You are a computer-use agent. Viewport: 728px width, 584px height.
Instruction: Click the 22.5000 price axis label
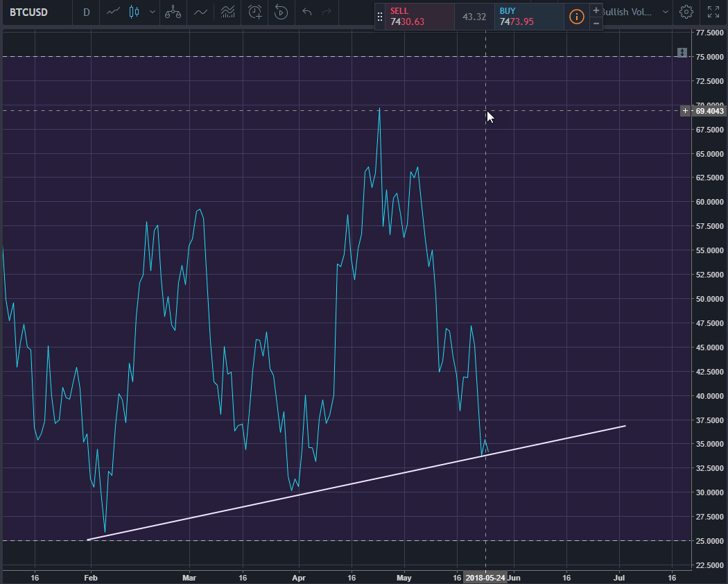point(709,565)
